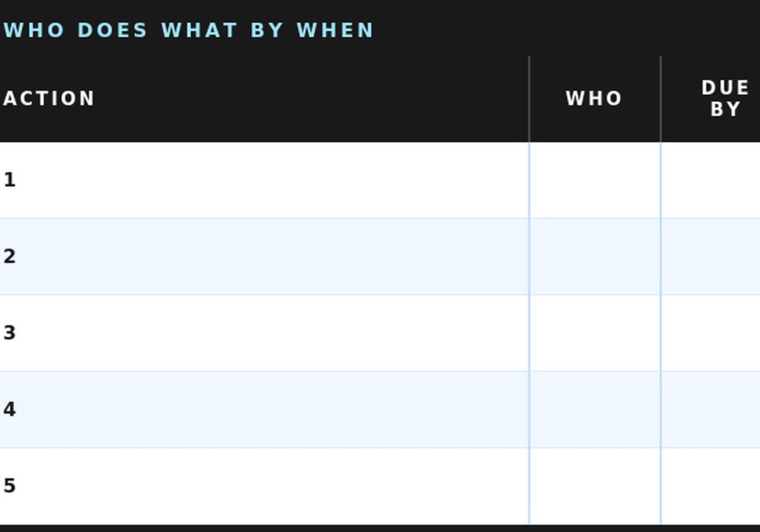Click the Who cell in row 1

point(594,180)
